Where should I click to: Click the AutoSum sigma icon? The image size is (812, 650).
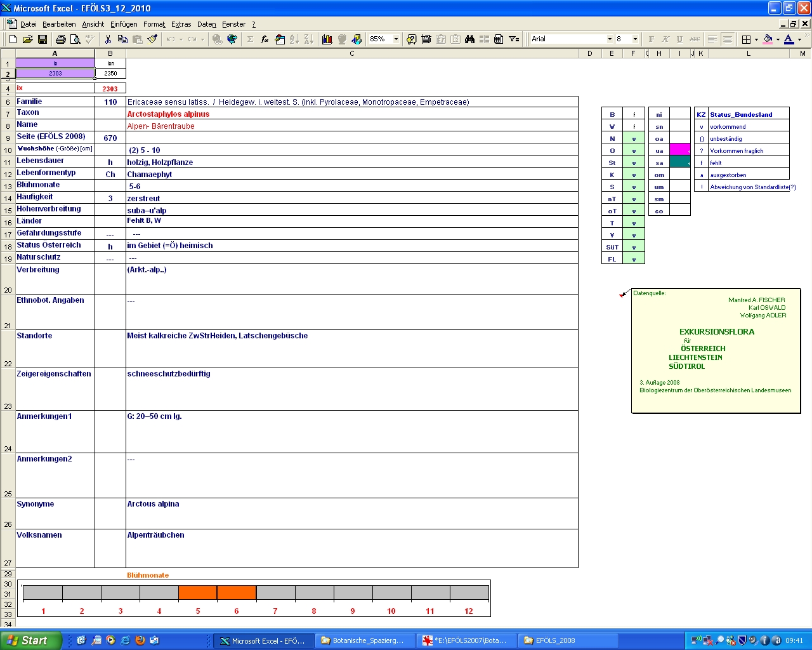[x=250, y=39]
